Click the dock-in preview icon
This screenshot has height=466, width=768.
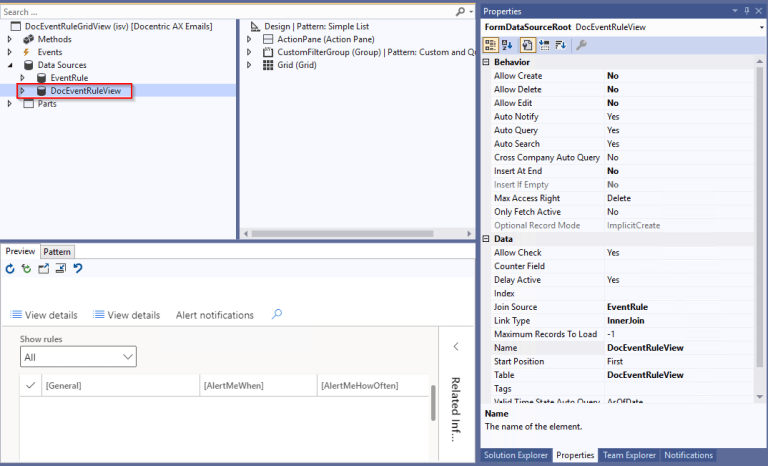(61, 269)
